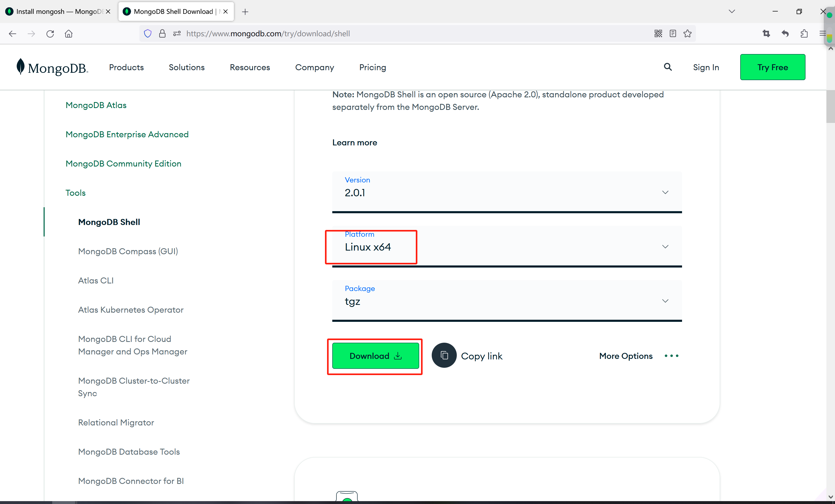The width and height of the screenshot is (835, 504).
Task: Open MongoDB Atlas in sidebar
Action: [96, 105]
